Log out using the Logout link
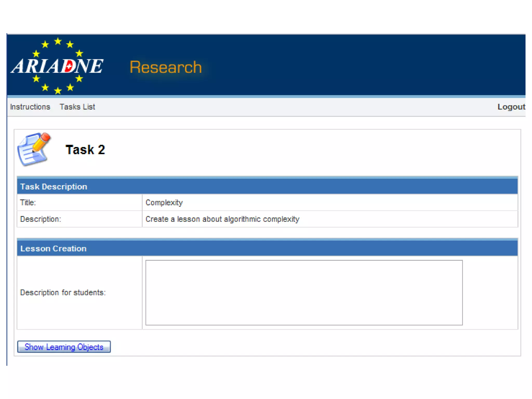 point(511,107)
